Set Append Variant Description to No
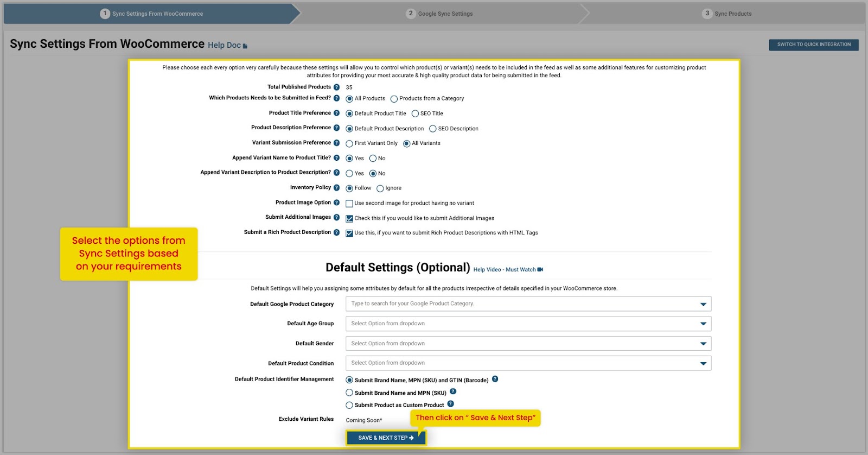The height and width of the screenshot is (455, 868). coord(373,174)
